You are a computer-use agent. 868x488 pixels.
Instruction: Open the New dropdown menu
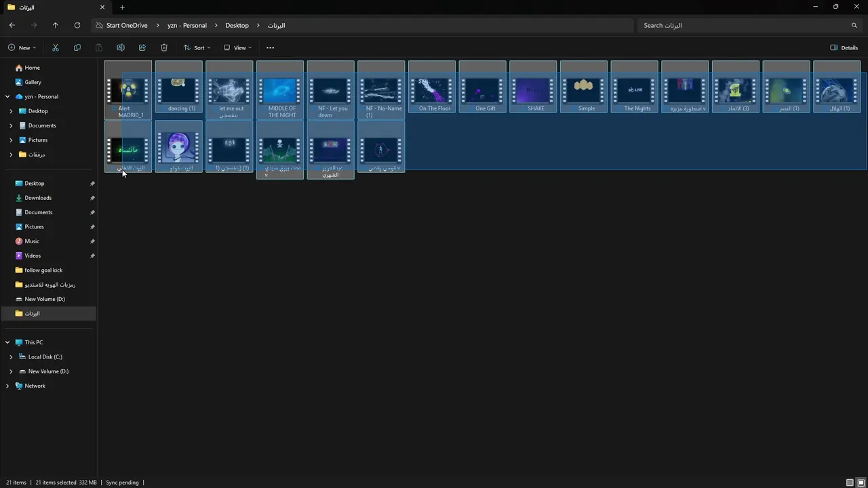(22, 47)
